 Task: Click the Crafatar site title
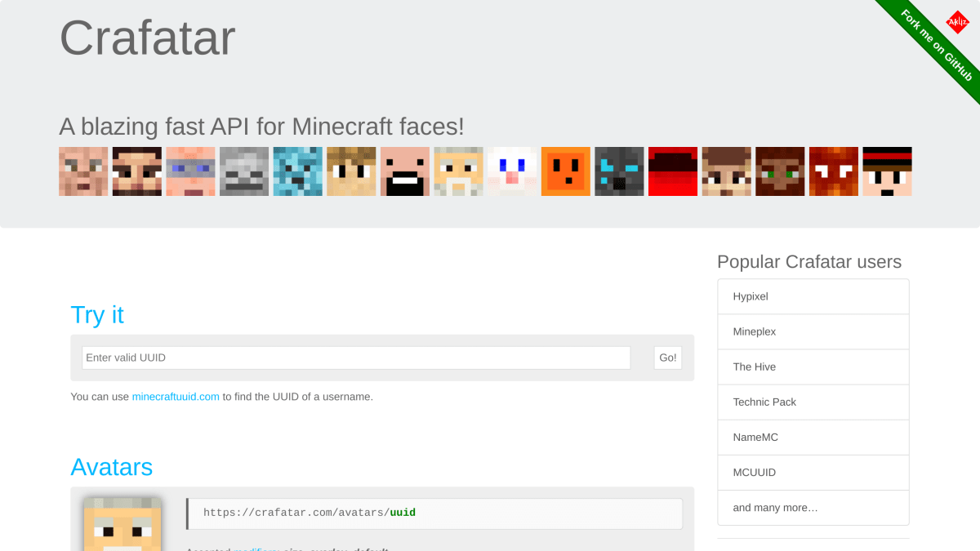[148, 38]
